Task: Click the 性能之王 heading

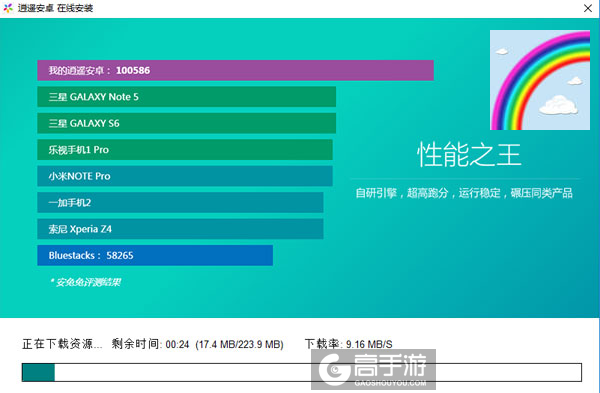Action: click(x=469, y=155)
